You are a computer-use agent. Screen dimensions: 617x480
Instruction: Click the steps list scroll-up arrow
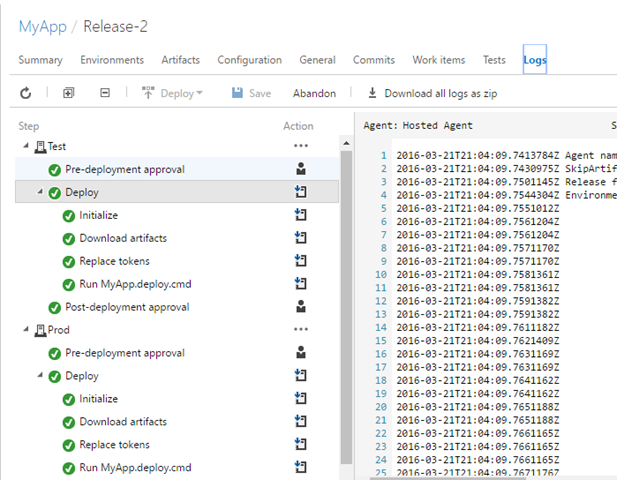point(346,143)
